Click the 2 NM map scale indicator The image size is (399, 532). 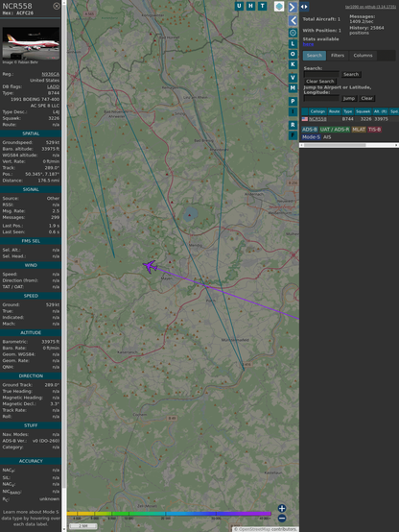(x=83, y=526)
